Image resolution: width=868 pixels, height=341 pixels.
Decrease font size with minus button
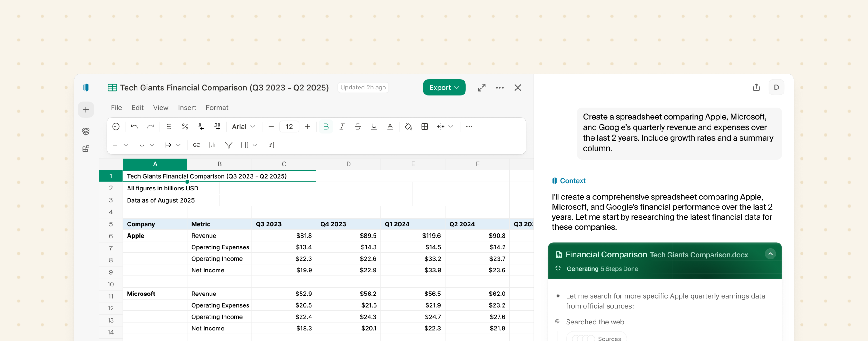[x=271, y=127]
